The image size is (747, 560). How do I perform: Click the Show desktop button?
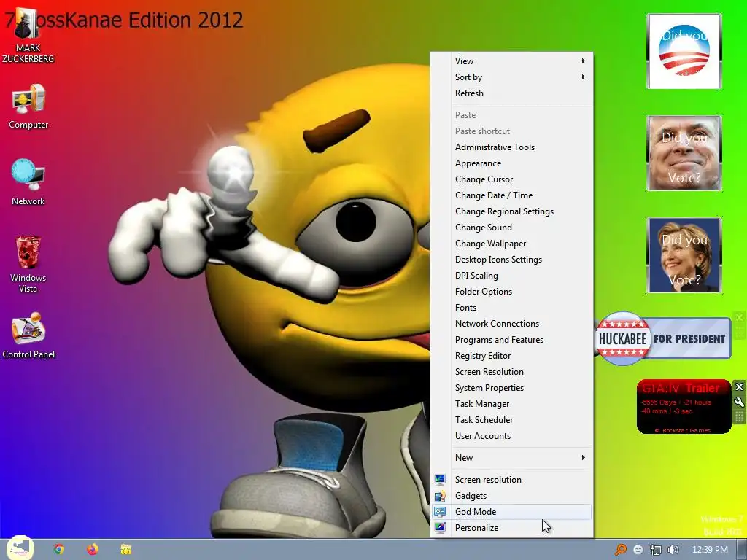pos(742,550)
